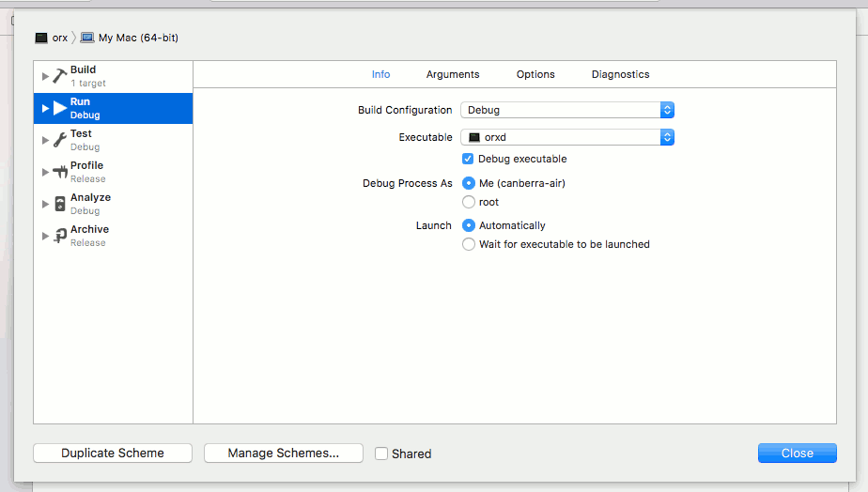Click the Run play icon
868x492 pixels.
60,108
